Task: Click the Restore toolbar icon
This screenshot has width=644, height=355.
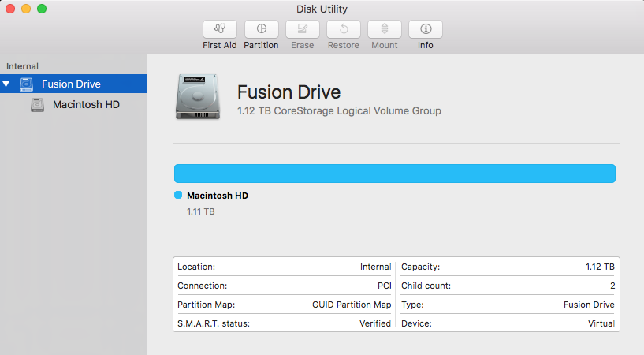Action: pyautogui.click(x=344, y=28)
